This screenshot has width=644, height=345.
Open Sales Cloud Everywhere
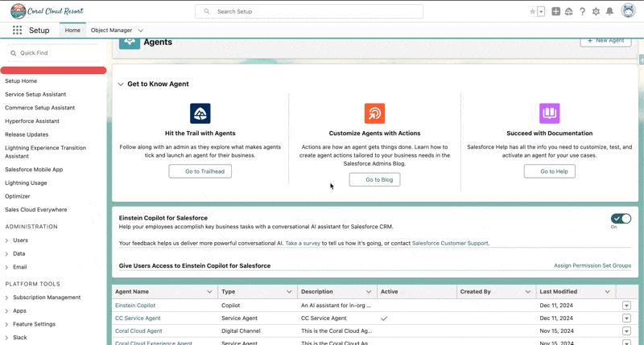pyautogui.click(x=35, y=210)
